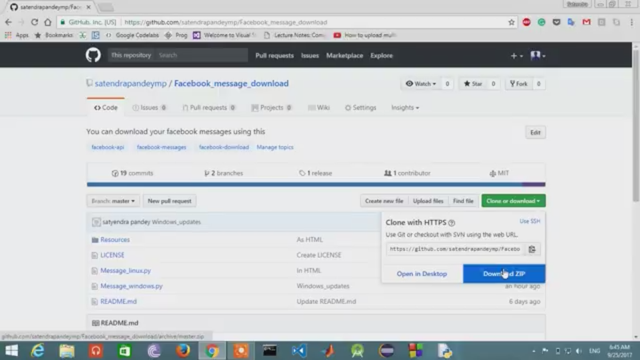The width and height of the screenshot is (640, 360).
Task: Open File Explorer from taskbar
Action: coord(67,351)
